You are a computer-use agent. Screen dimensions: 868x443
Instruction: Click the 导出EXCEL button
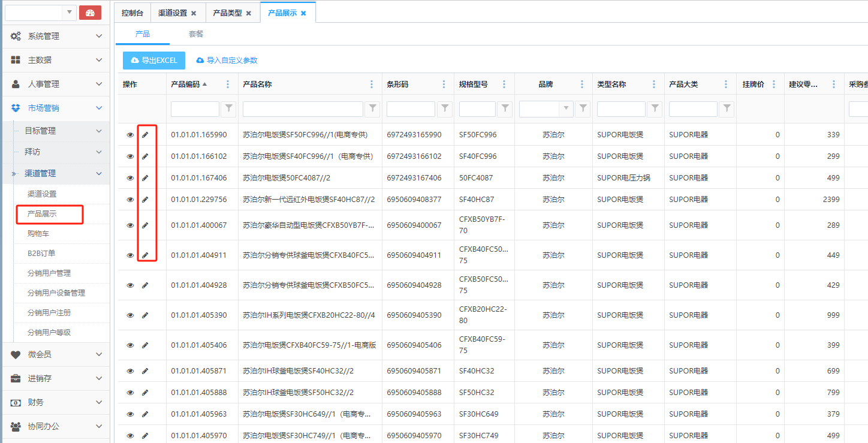pos(154,61)
